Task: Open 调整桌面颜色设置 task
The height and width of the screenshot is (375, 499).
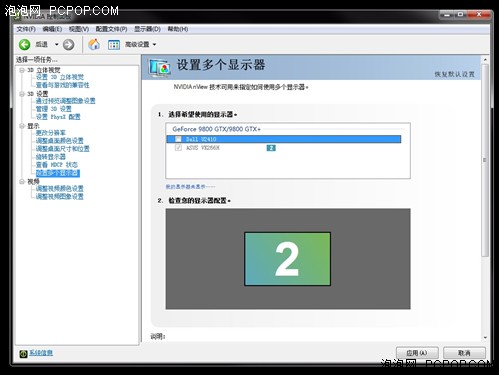Action: pos(59,141)
